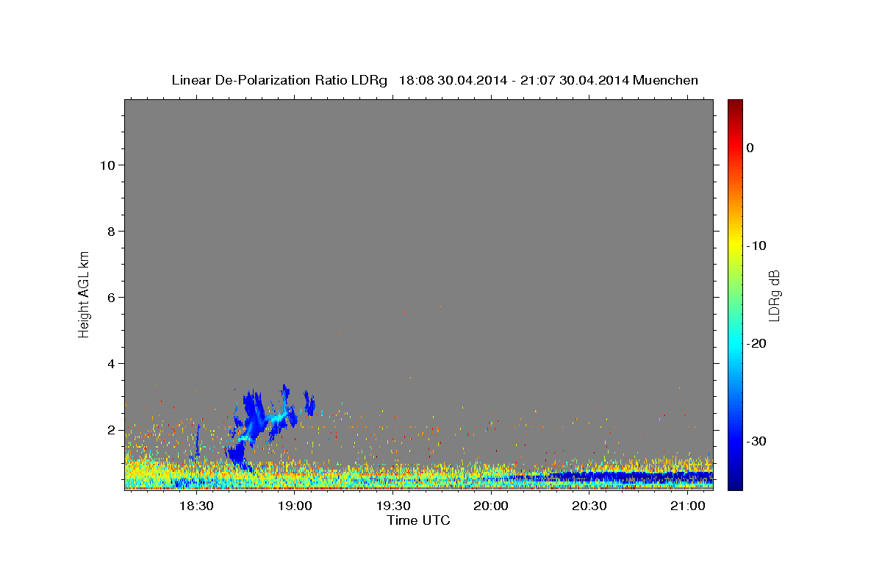Viewport: 882px width, 588px height.
Task: Click the 20:30 time tick label
Action: pyautogui.click(x=589, y=506)
